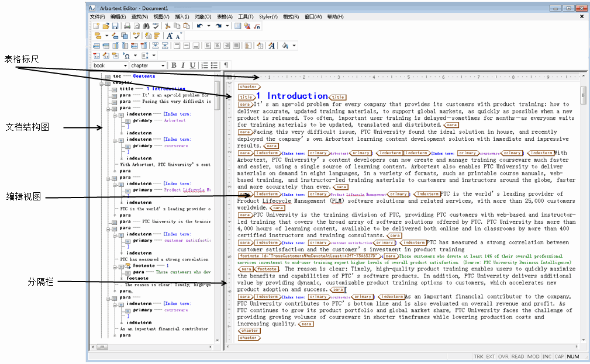The height and width of the screenshot is (364, 590).
Task: Open the book document type dropdown
Action: click(x=125, y=65)
